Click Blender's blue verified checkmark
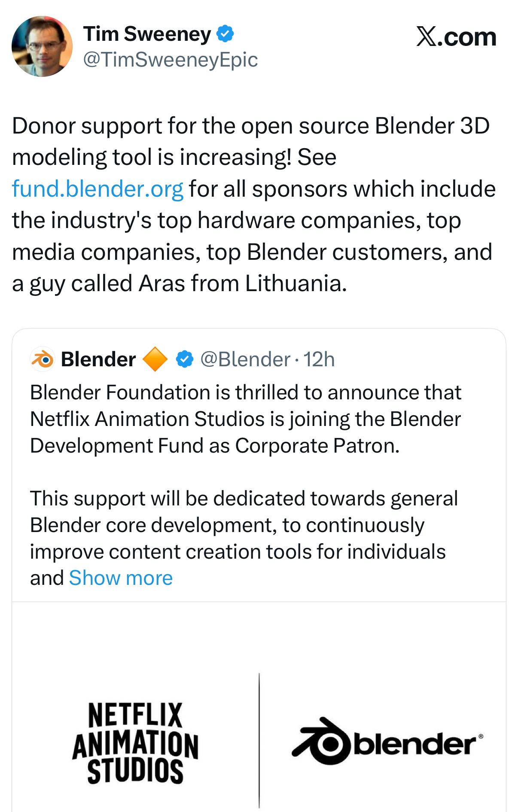The width and height of the screenshot is (518, 812). click(x=185, y=359)
